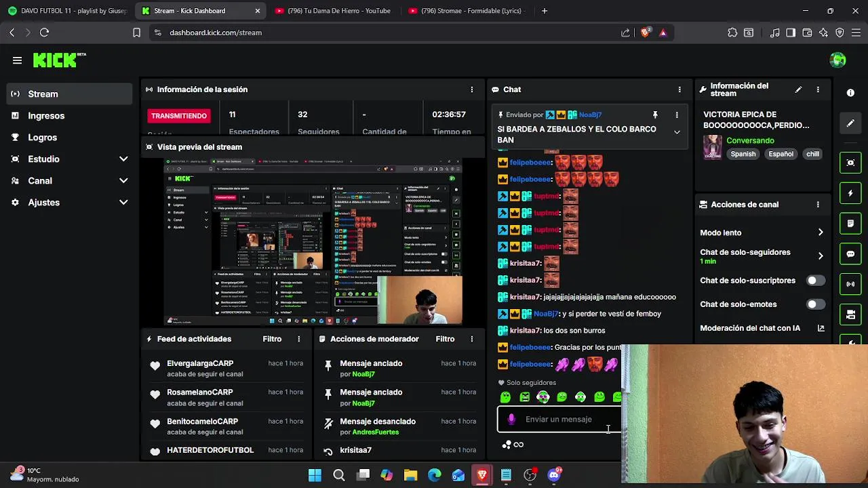Image resolution: width=868 pixels, height=488 pixels.
Task: Open Modo lento settings arrow
Action: pyautogui.click(x=821, y=232)
